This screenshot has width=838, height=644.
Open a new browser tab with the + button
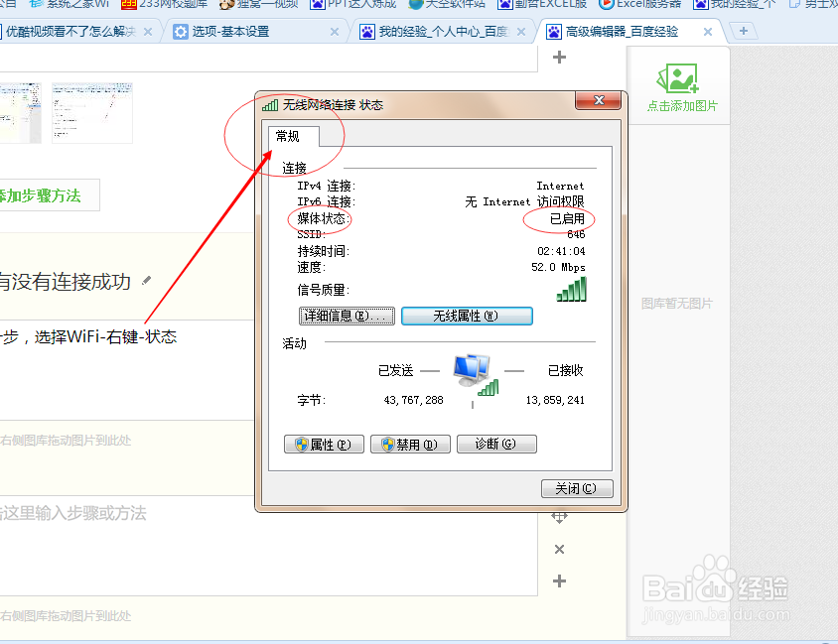744,31
